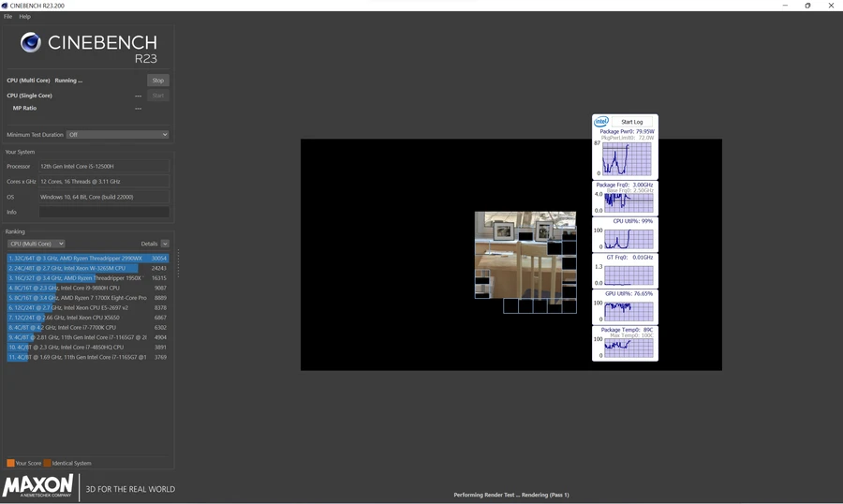Select the i7-1165G7 2.81 GHz ranking row
Screen dimensions: 843x504
tap(88, 337)
